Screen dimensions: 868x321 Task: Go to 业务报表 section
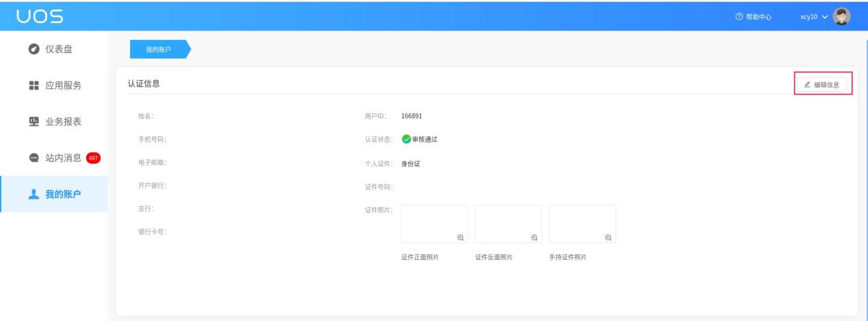click(x=63, y=121)
